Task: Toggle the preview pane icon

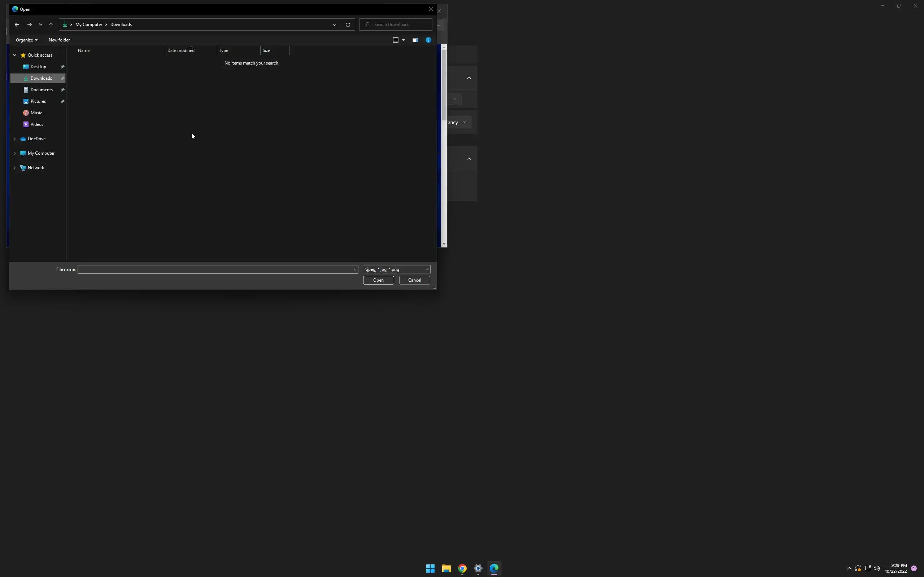Action: pos(415,40)
